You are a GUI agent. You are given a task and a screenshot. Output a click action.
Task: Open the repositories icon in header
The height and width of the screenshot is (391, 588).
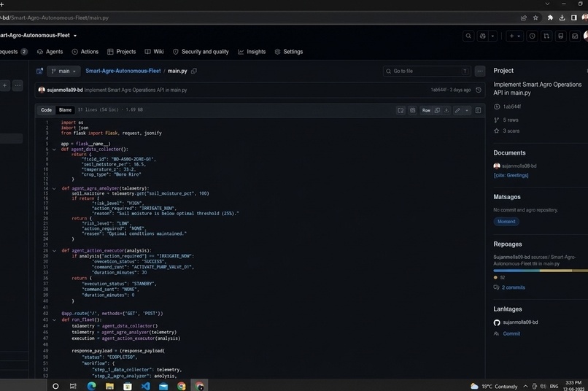[560, 36]
